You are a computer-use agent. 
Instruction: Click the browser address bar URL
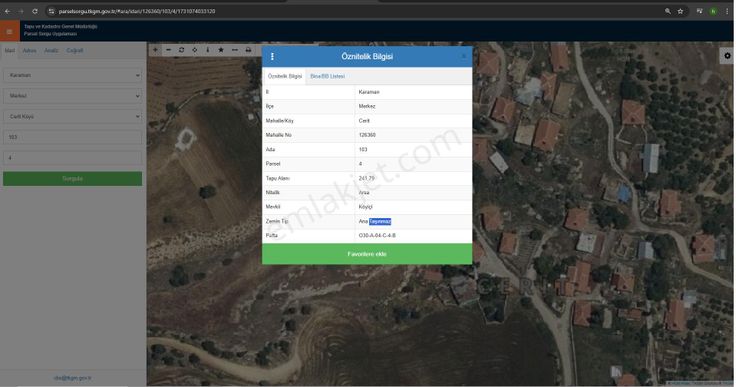pos(137,11)
